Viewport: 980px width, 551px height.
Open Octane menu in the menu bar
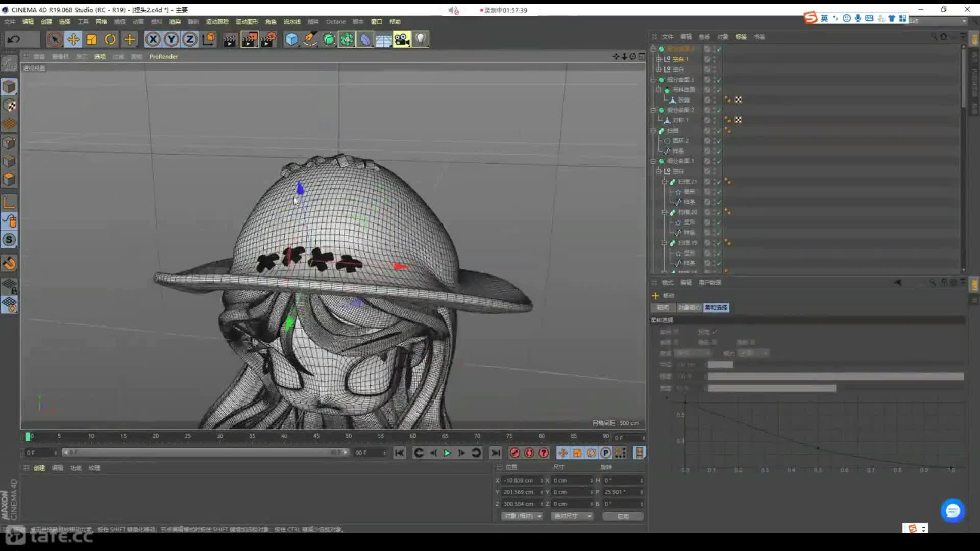[x=336, y=22]
